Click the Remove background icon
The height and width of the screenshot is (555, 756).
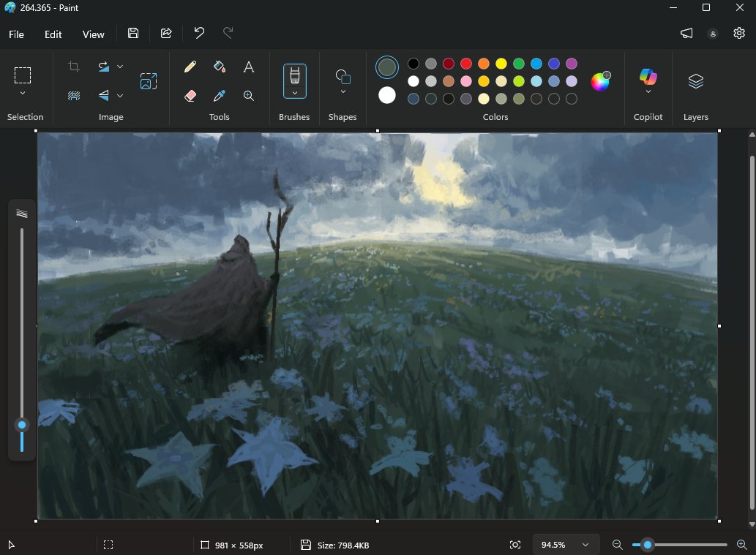tap(74, 95)
